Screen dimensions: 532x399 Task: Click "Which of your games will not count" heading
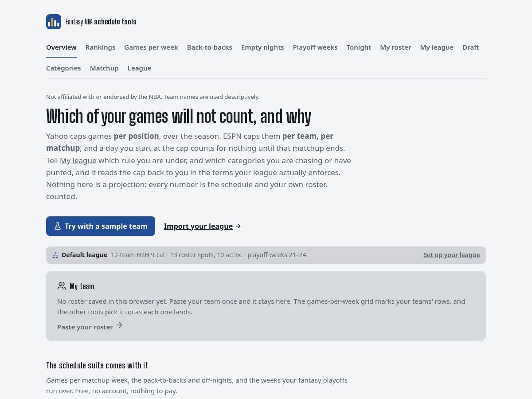[x=179, y=116]
